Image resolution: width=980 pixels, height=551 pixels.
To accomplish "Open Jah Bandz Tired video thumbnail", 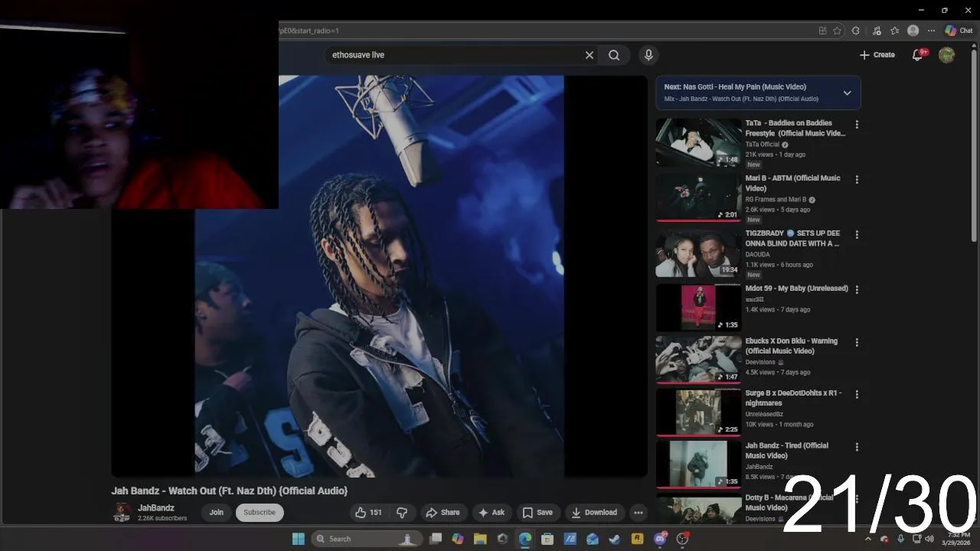I will (698, 465).
